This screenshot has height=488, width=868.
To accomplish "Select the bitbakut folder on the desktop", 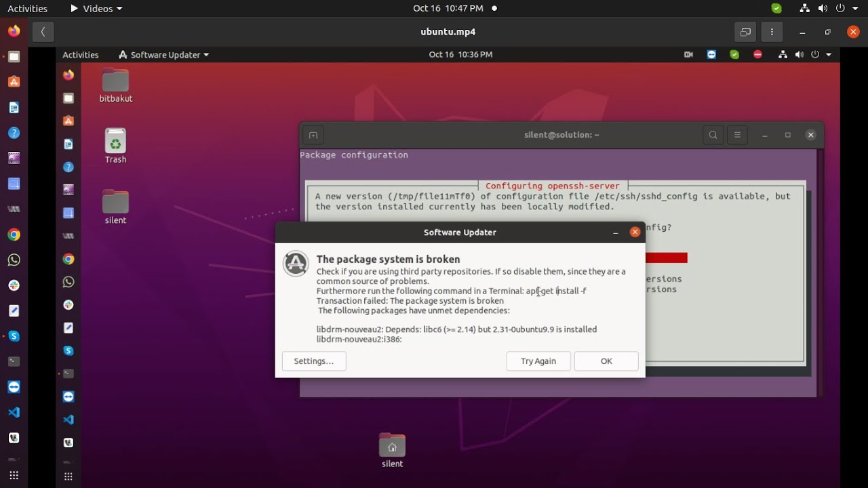I will click(115, 85).
